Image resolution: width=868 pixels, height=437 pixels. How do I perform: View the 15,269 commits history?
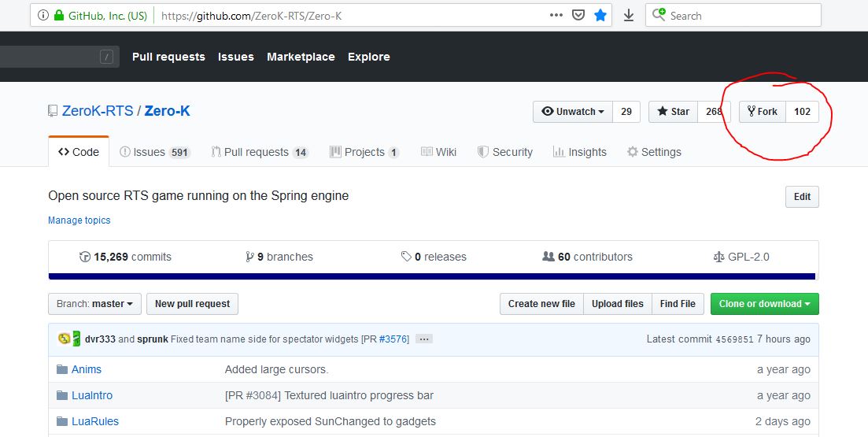(125, 257)
